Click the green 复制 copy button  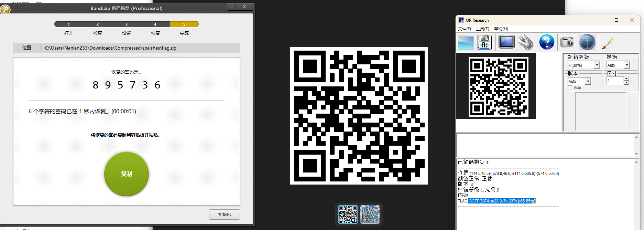pyautogui.click(x=127, y=174)
